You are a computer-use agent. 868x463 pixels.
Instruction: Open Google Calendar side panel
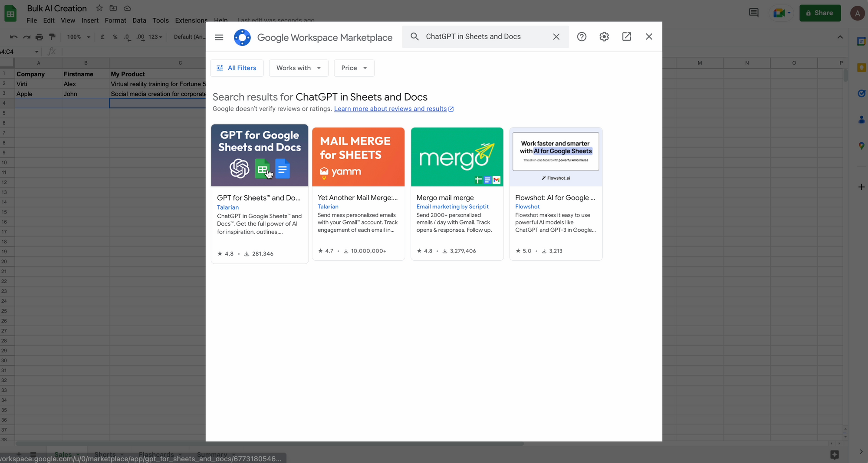point(861,42)
